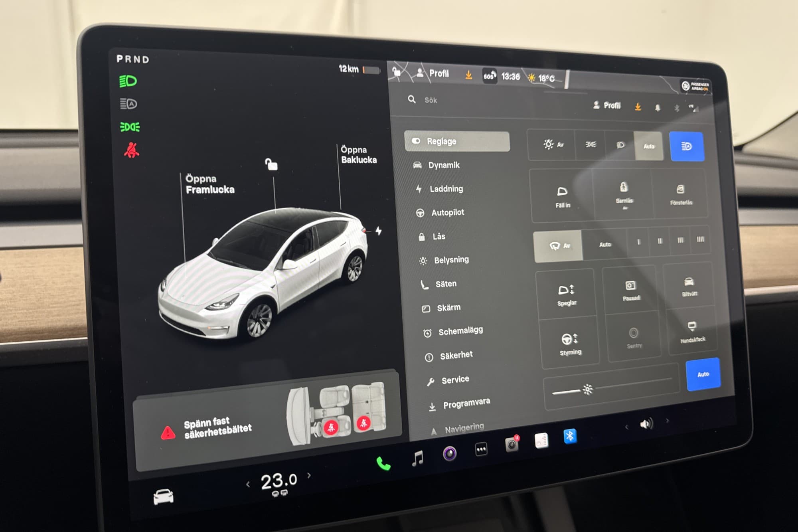Raise volume with right arrow
Screen dimensions: 798x532
click(668, 421)
